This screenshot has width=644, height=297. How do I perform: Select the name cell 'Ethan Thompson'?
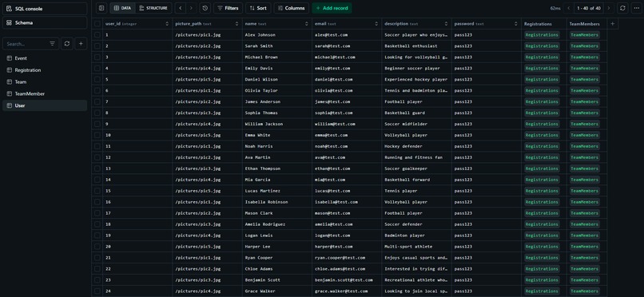pyautogui.click(x=277, y=168)
